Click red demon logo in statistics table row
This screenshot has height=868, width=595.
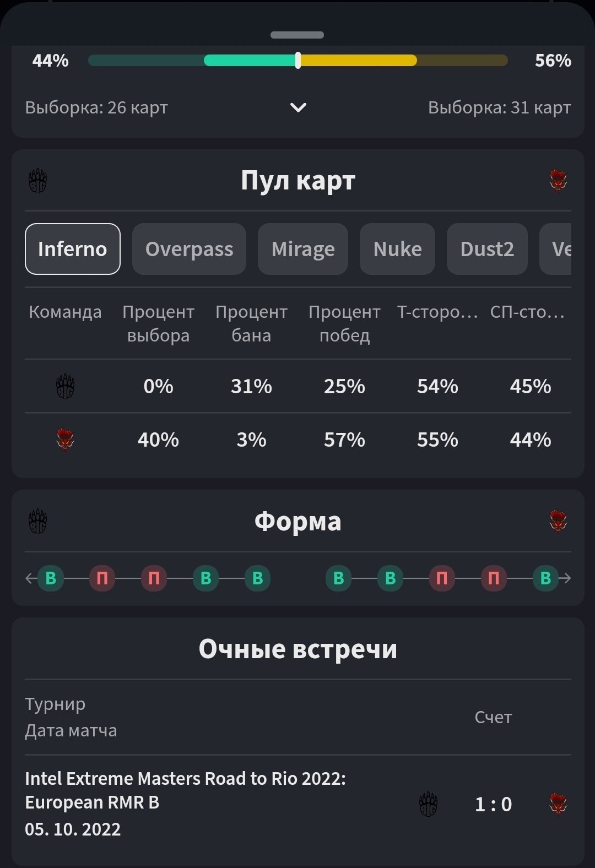(65, 440)
